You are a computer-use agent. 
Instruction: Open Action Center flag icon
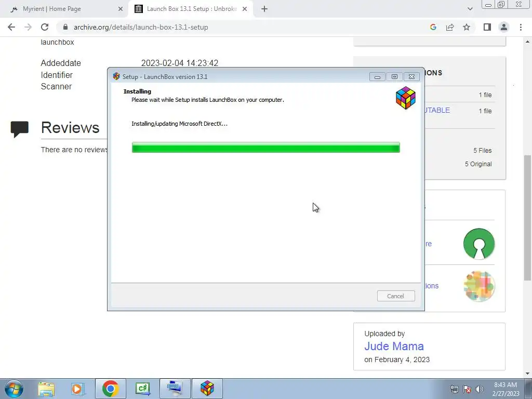coord(467,389)
